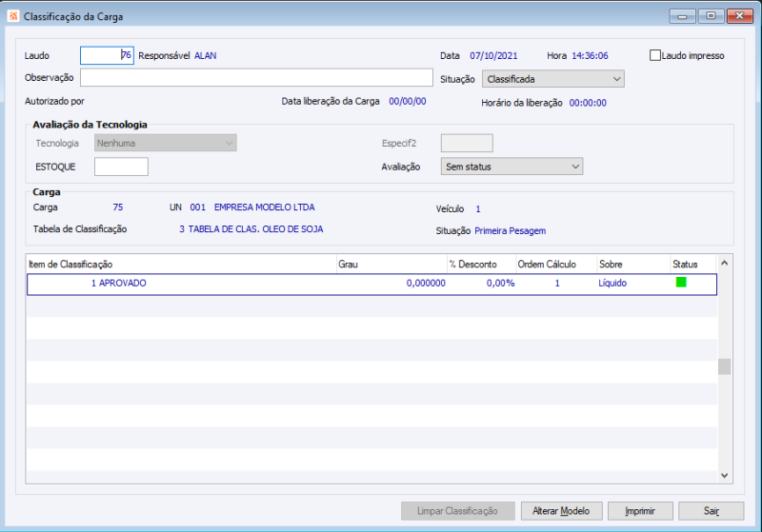762x532 pixels.
Task: Click the grid scrollbar down arrow
Action: (x=724, y=476)
